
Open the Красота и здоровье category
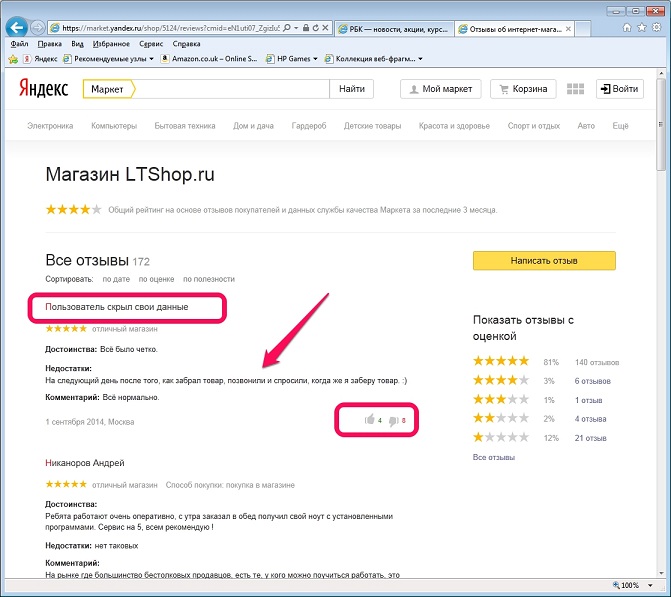454,126
